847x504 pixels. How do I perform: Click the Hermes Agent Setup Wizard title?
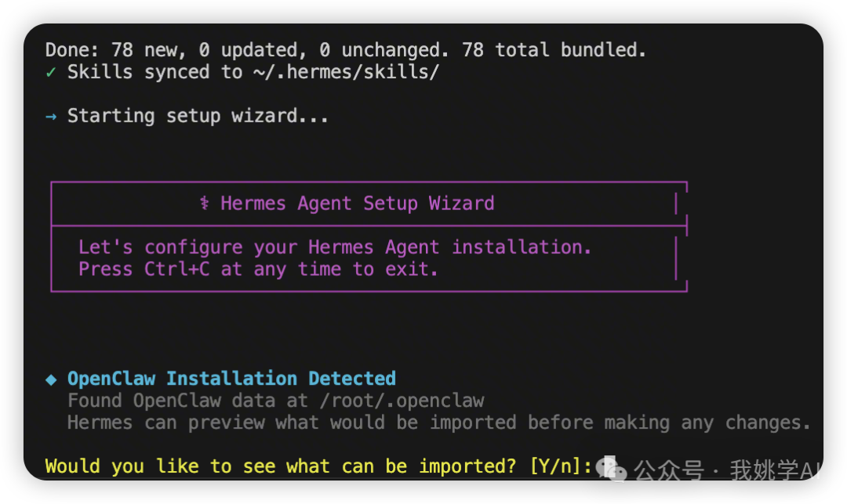coord(357,204)
